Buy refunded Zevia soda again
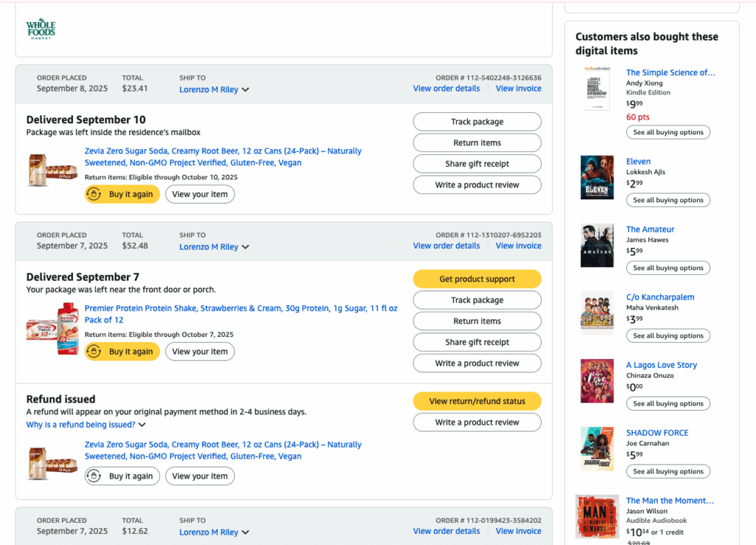This screenshot has width=756, height=545. 123,476
